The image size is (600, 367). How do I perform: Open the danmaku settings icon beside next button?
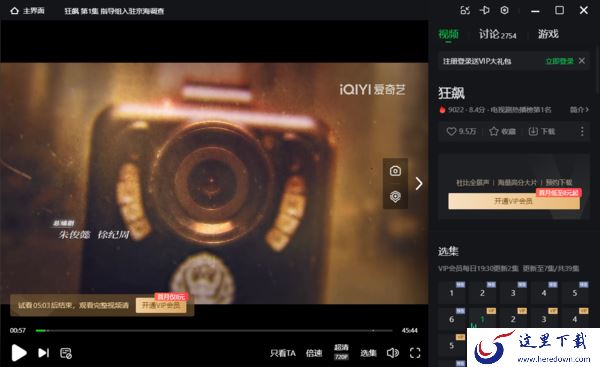click(66, 353)
